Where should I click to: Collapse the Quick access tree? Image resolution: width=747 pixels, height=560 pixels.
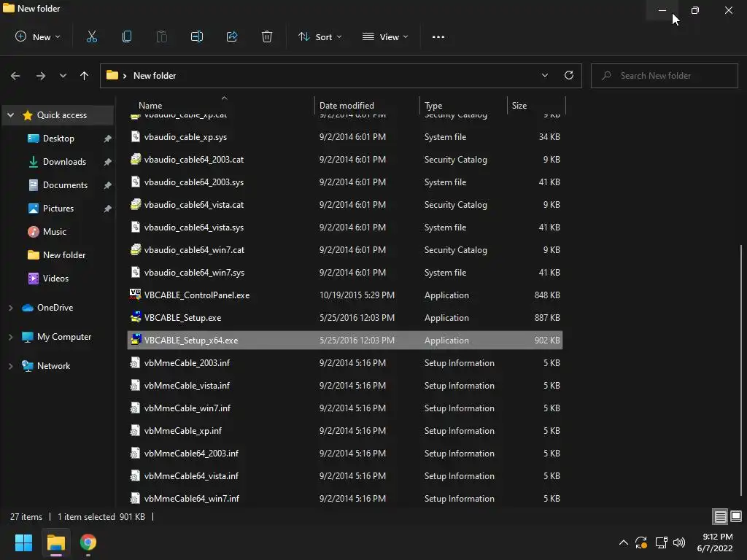(10, 114)
